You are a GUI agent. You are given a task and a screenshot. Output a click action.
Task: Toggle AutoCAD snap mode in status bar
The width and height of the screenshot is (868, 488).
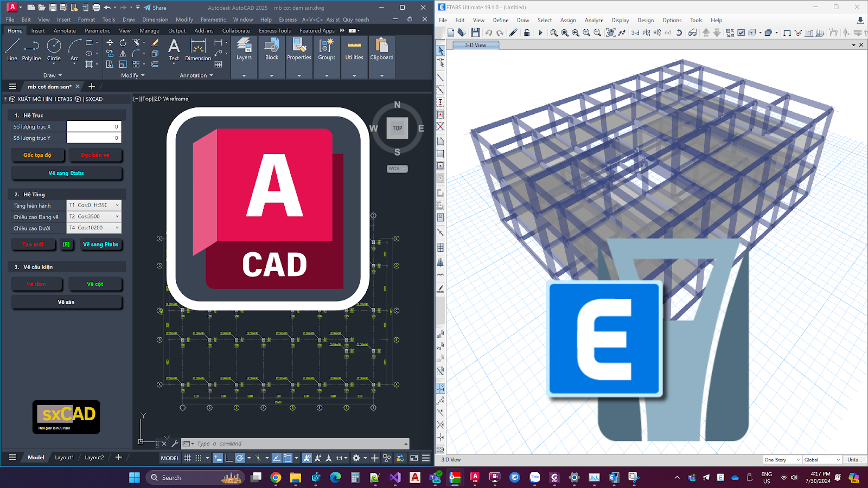(199, 458)
